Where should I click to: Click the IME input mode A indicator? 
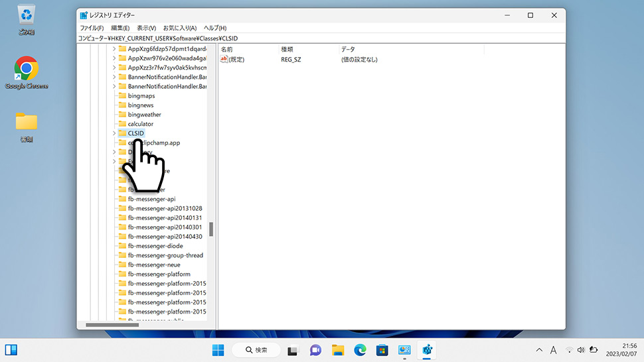coord(553,349)
